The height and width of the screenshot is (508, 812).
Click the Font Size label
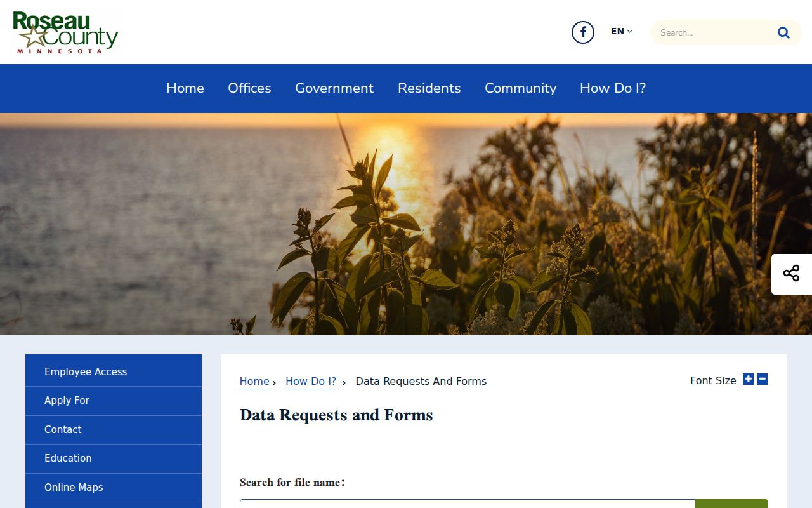point(713,380)
